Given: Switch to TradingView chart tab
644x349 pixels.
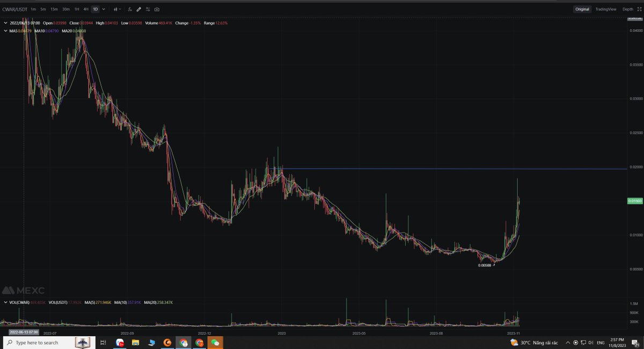Looking at the screenshot, I should (x=605, y=9).
